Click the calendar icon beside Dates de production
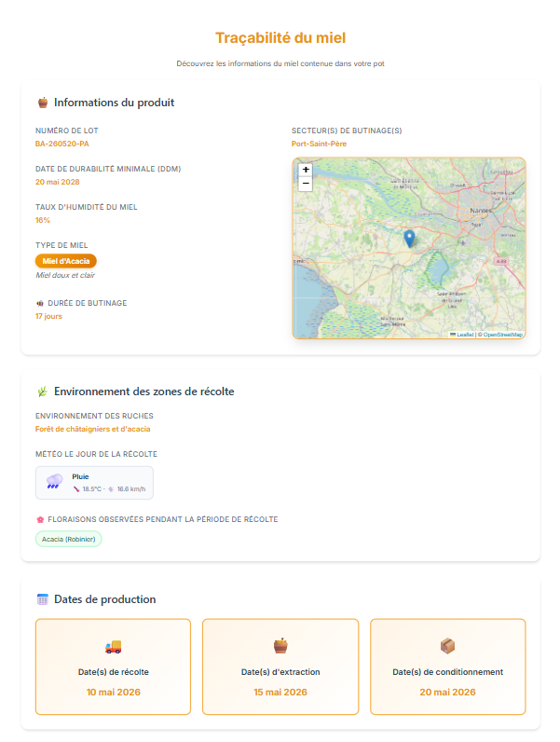The image size is (560, 742). point(43,599)
